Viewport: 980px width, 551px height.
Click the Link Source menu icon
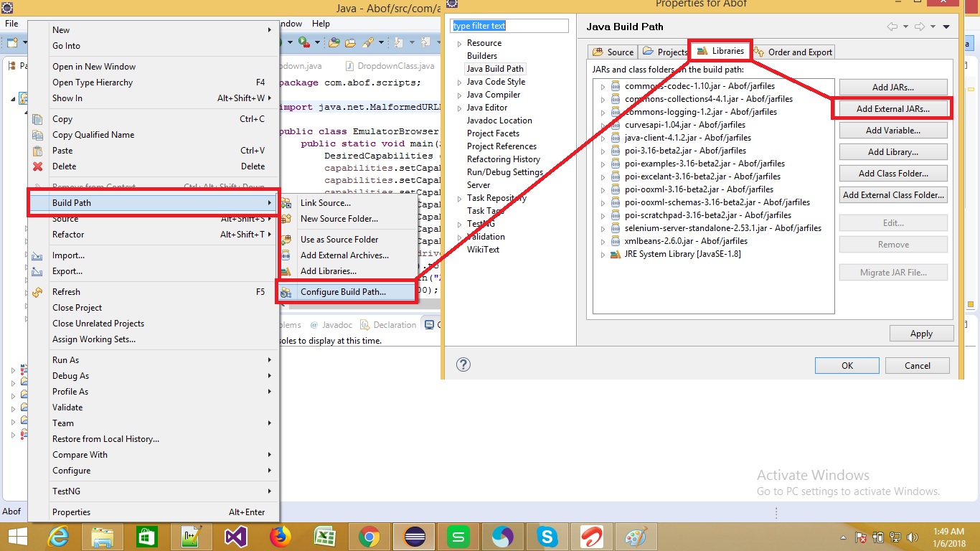pyautogui.click(x=286, y=203)
